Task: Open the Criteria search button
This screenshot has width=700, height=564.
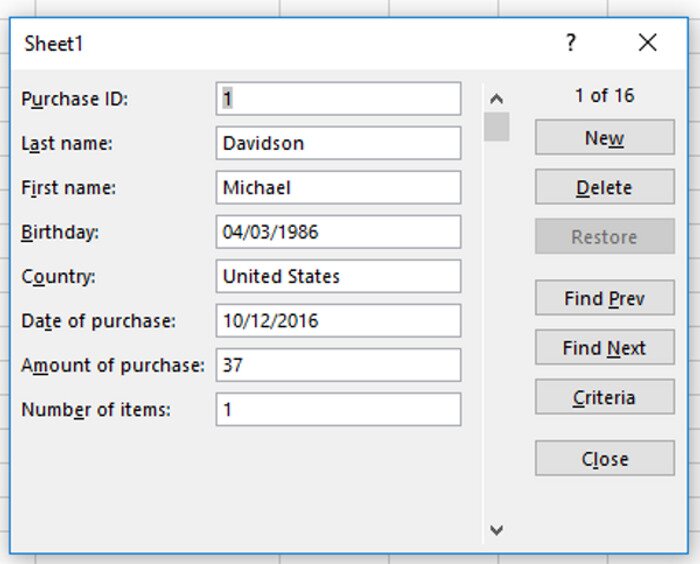Action: tap(604, 397)
